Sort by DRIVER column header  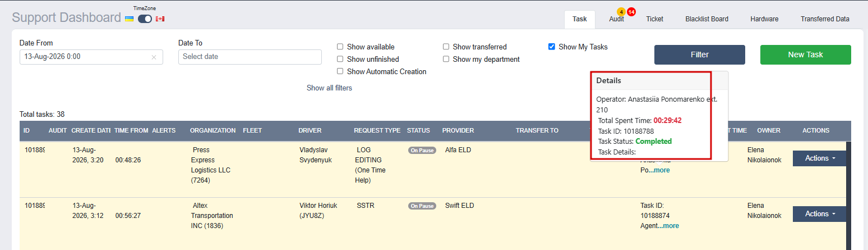(310, 130)
